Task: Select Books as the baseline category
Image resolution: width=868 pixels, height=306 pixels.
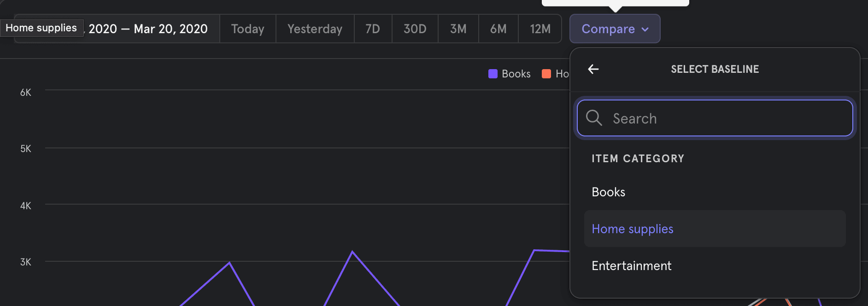Action: (x=609, y=192)
